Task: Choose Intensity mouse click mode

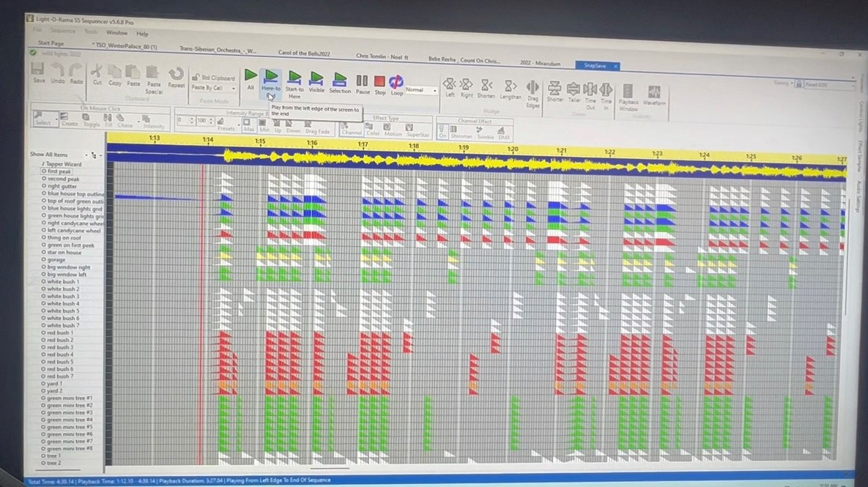Action: 153,122
